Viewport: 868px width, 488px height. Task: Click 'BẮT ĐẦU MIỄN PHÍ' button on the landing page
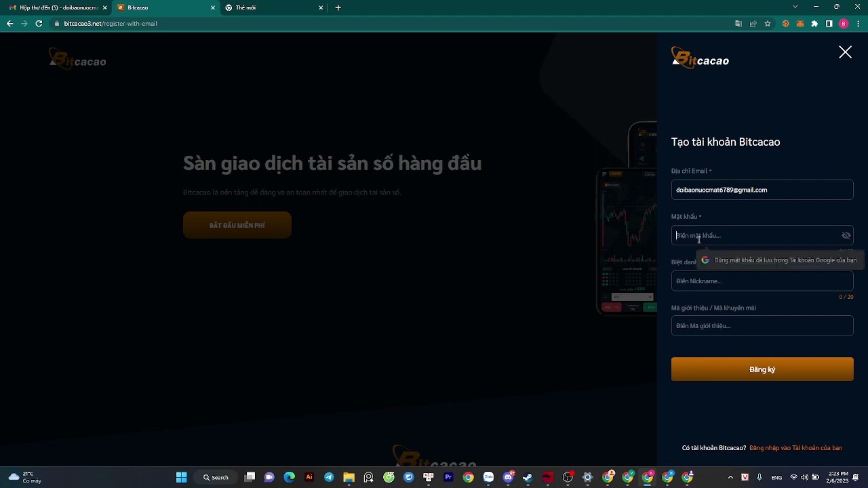(x=237, y=225)
